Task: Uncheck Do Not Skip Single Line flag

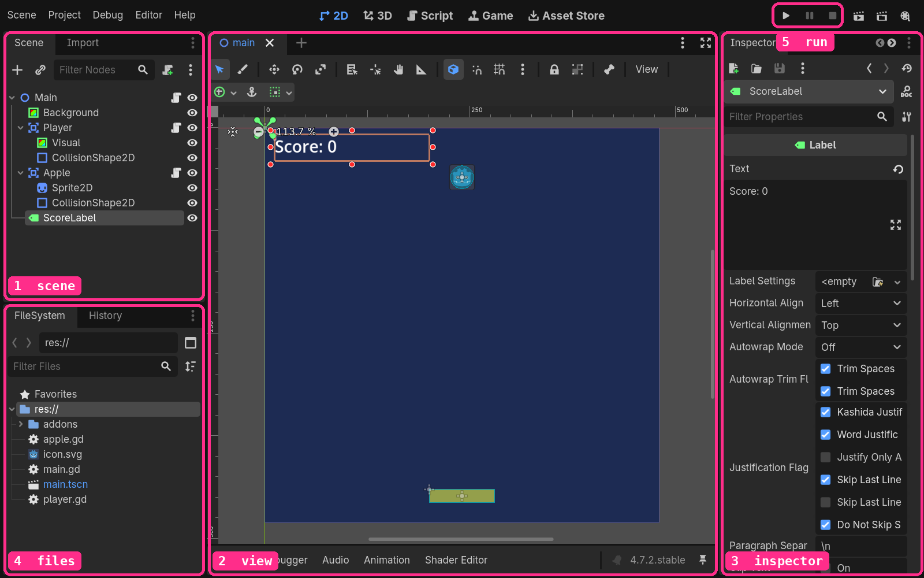Action: tap(826, 525)
